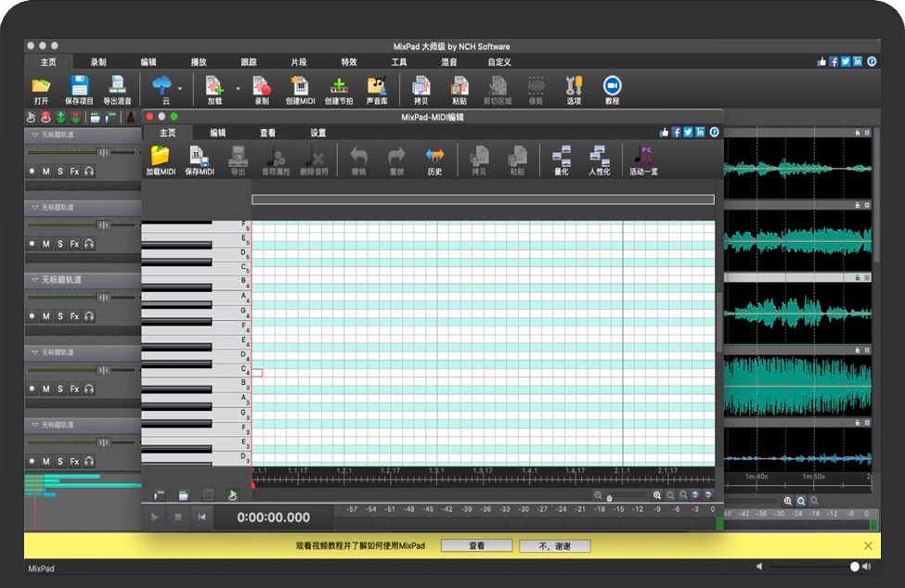Image resolution: width=905 pixels, height=588 pixels.
Task: Collapse the first 无标题轨道 track triangle
Action: [35, 134]
